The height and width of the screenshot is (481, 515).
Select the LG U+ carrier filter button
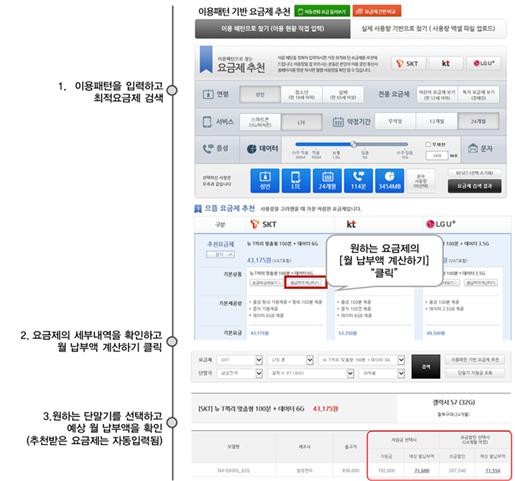click(483, 63)
